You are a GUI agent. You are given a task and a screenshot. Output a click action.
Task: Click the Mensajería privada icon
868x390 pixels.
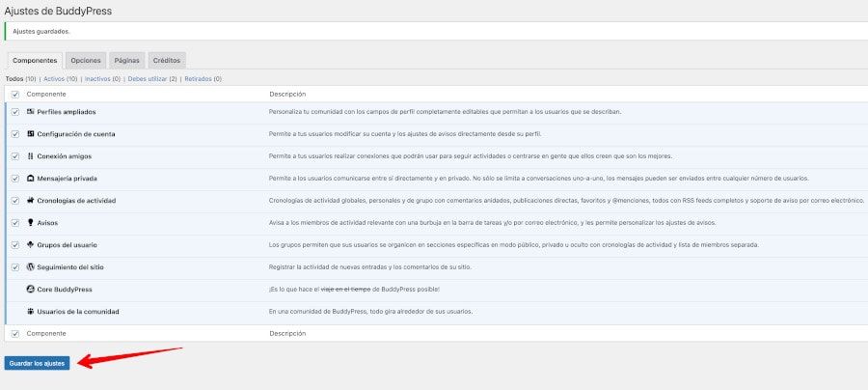coord(31,178)
